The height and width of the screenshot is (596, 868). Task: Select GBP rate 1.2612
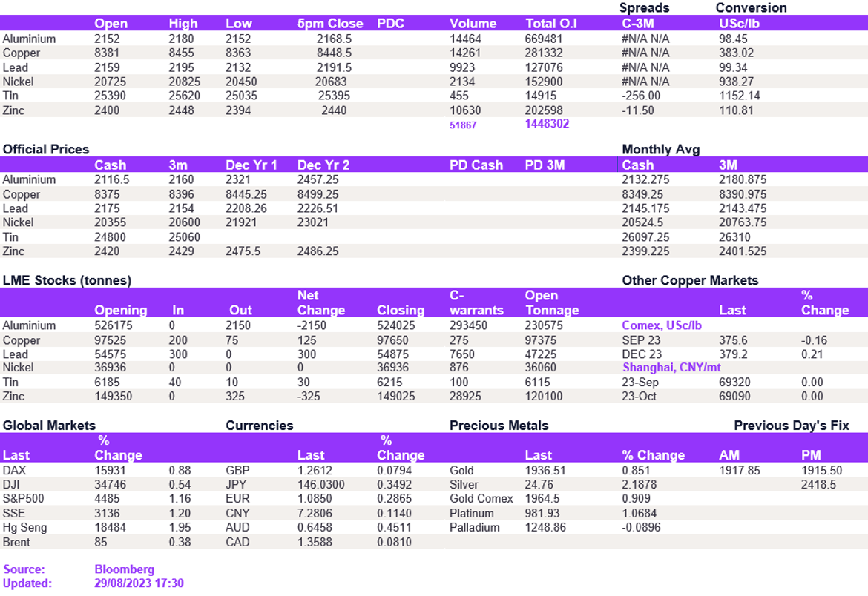315,471
